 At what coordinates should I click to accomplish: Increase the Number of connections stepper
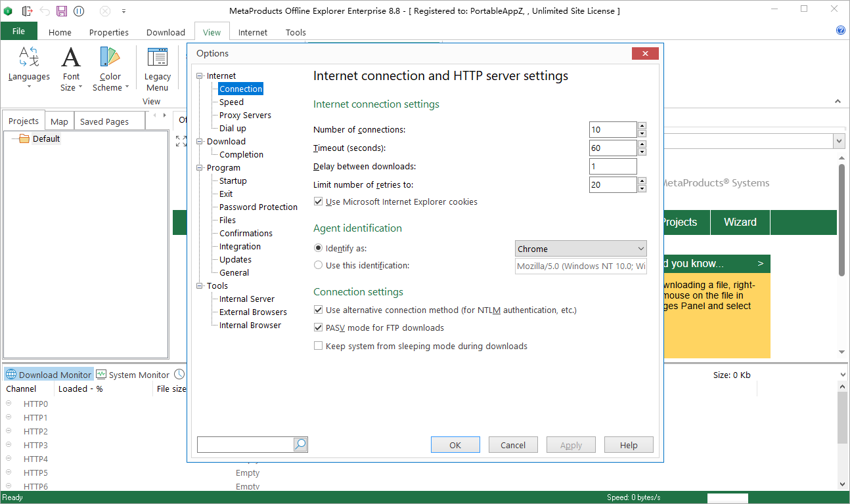point(642,126)
